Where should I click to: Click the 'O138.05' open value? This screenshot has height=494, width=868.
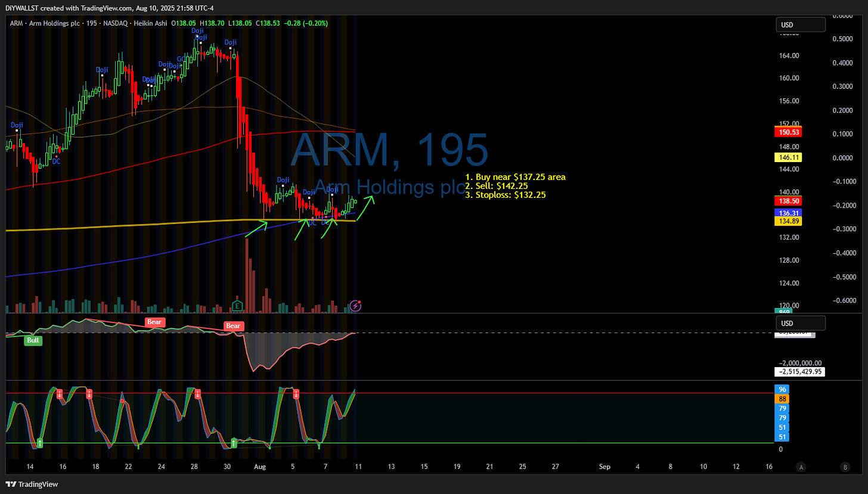(185, 23)
